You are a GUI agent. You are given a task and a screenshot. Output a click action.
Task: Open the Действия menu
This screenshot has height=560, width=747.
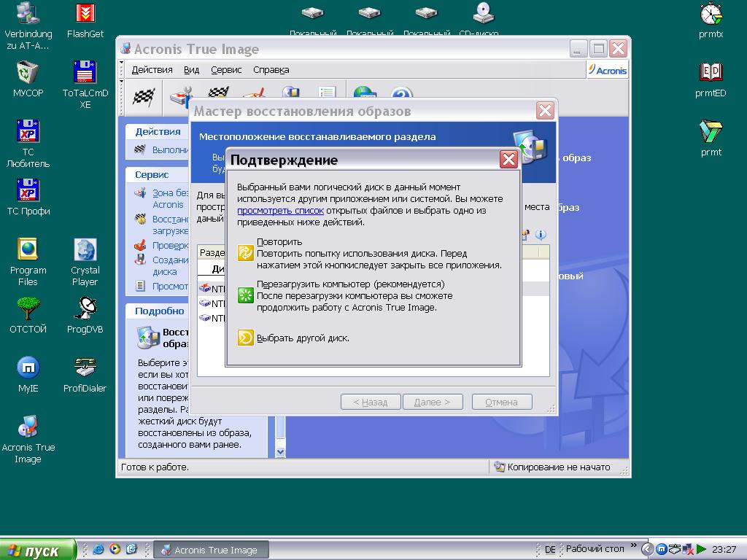(x=152, y=69)
